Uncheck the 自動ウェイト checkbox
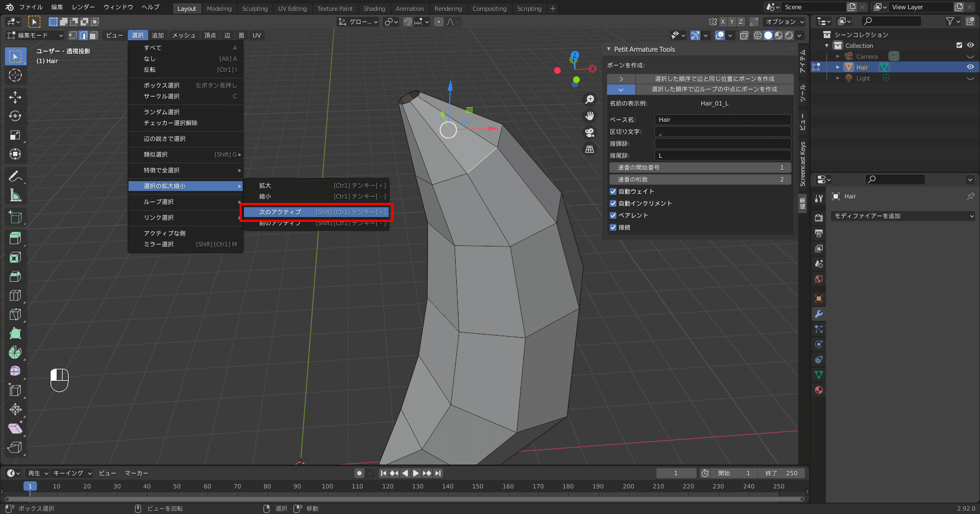Viewport: 980px width, 514px height. click(613, 191)
